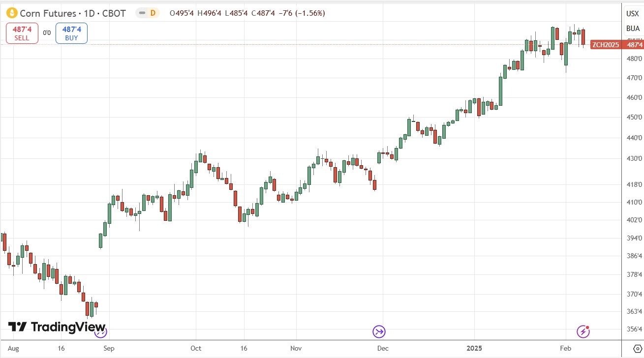The width and height of the screenshot is (644, 358).
Task: Click the 487'4 price on the right scale
Action: click(x=634, y=45)
